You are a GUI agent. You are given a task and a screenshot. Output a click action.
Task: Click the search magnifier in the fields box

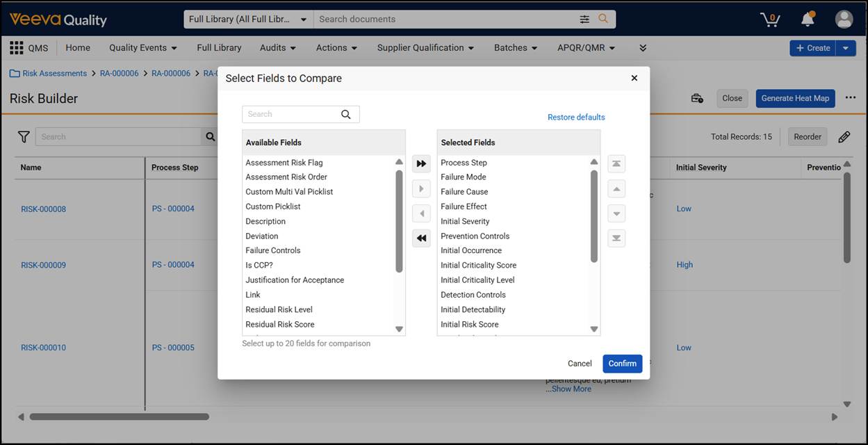click(346, 114)
